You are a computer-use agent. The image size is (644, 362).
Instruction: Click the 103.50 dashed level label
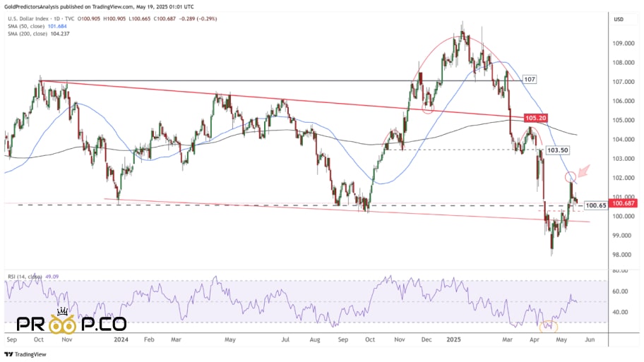click(557, 150)
